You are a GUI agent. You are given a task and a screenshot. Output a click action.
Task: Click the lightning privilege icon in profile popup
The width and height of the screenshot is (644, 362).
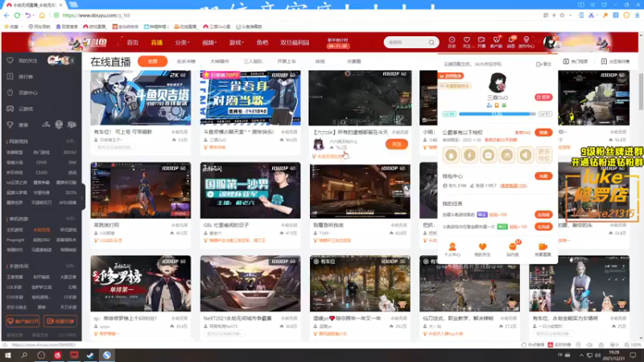469,155
